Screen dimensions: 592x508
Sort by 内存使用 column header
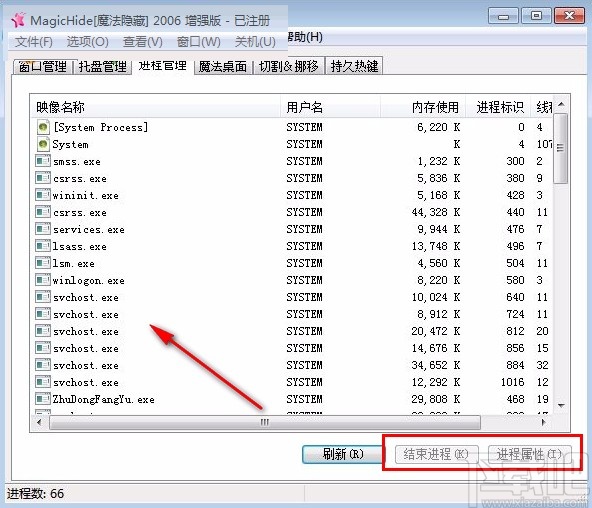point(423,107)
